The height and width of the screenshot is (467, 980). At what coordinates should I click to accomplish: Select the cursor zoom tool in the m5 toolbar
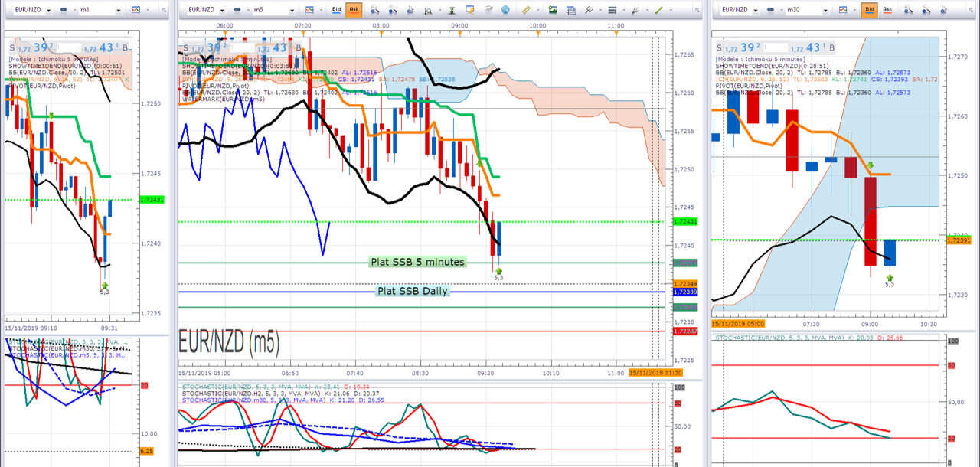(x=410, y=10)
